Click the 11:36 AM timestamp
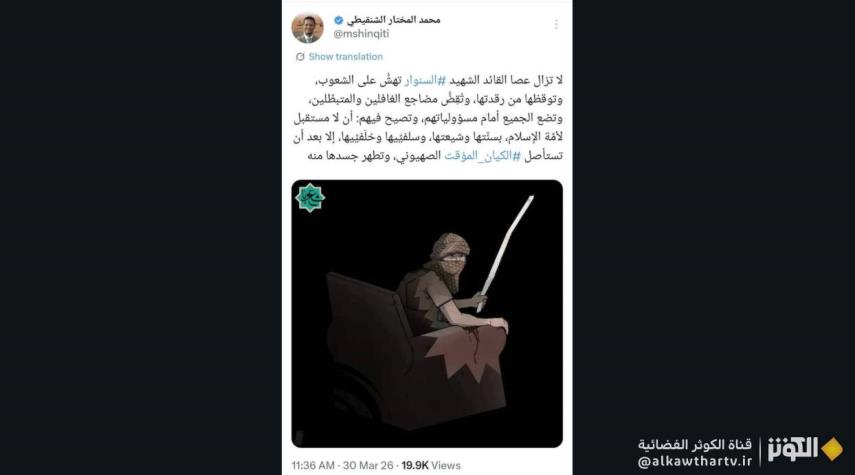The image size is (855, 475). pyautogui.click(x=313, y=466)
